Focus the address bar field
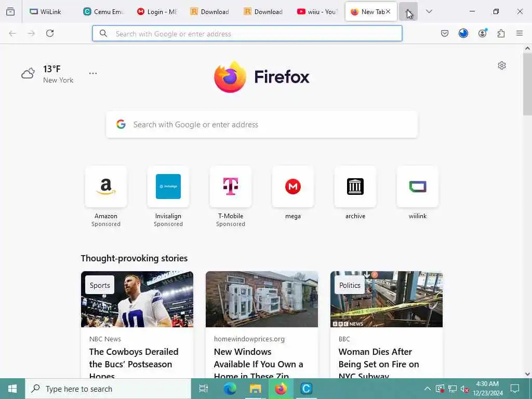 247,33
